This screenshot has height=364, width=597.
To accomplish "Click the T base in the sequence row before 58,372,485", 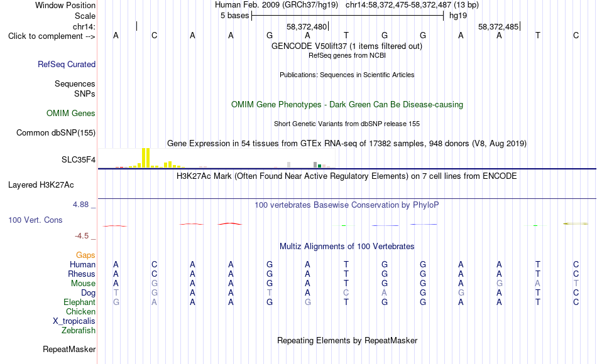I will [346, 35].
